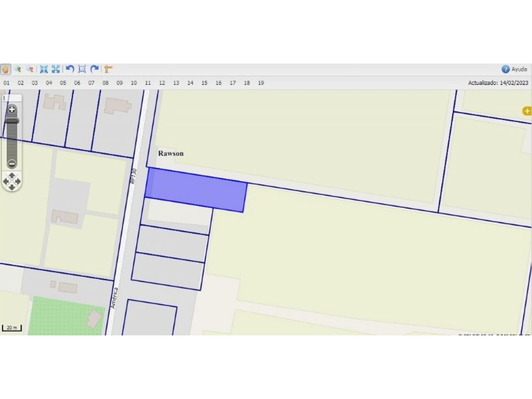Select the hand pan tool
Image resolution: width=532 pixels, height=399 pixels.
(x=5, y=69)
